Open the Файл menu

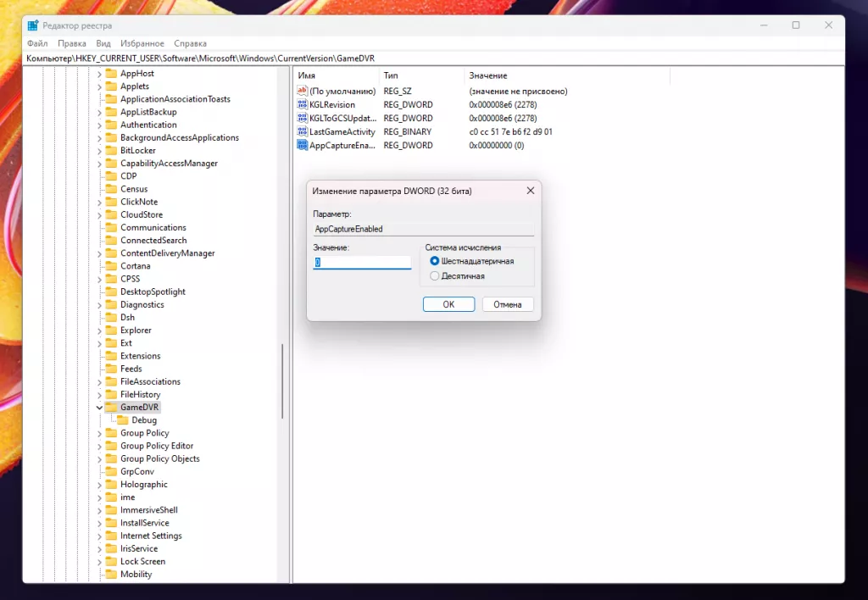(37, 43)
